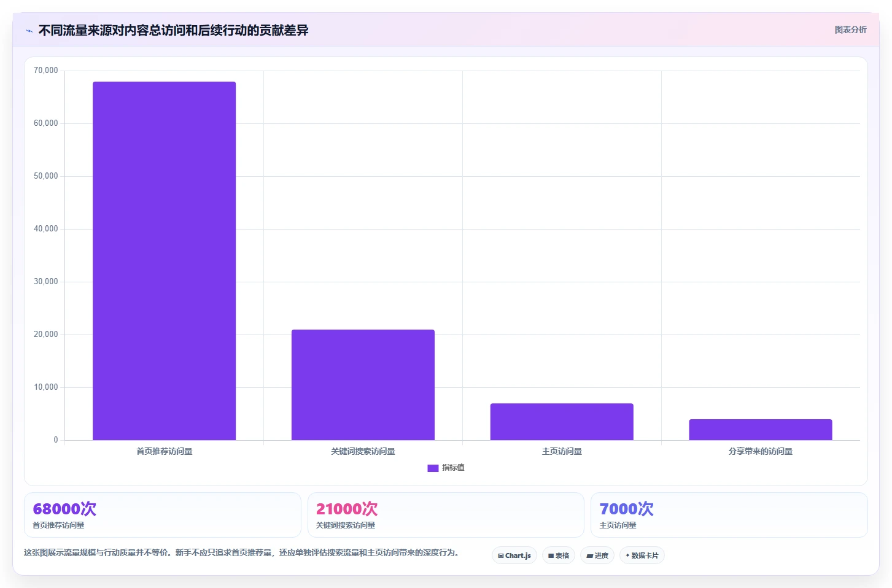Click the 数据卡片 tag chip
Image resolution: width=892 pixels, height=588 pixels.
tap(642, 555)
